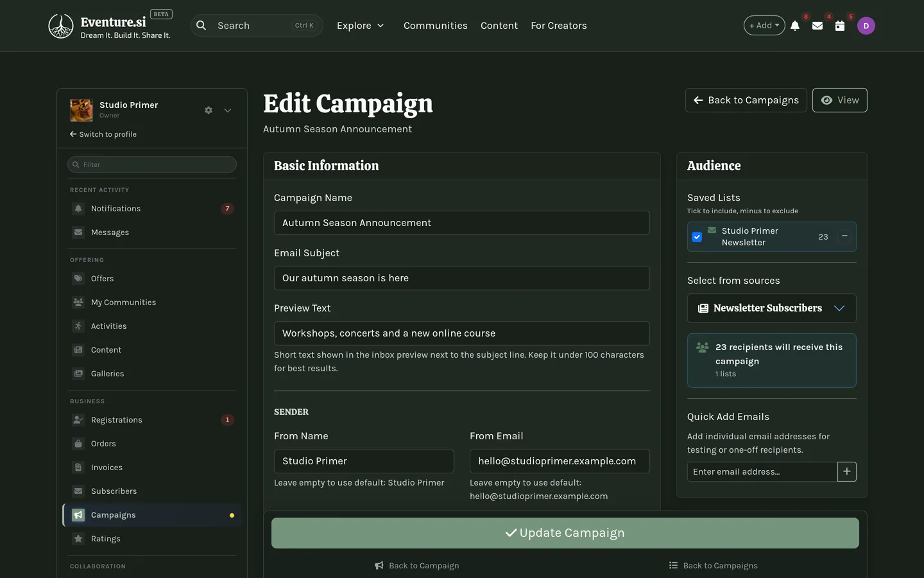Go to Content in top navigation
Image resolution: width=924 pixels, height=578 pixels.
[x=499, y=26]
